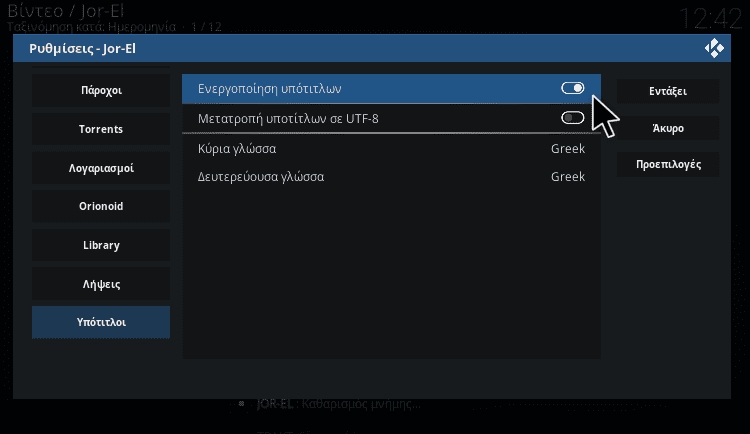Reset settings using Προεπιλογές button
The image size is (750, 434).
667,164
